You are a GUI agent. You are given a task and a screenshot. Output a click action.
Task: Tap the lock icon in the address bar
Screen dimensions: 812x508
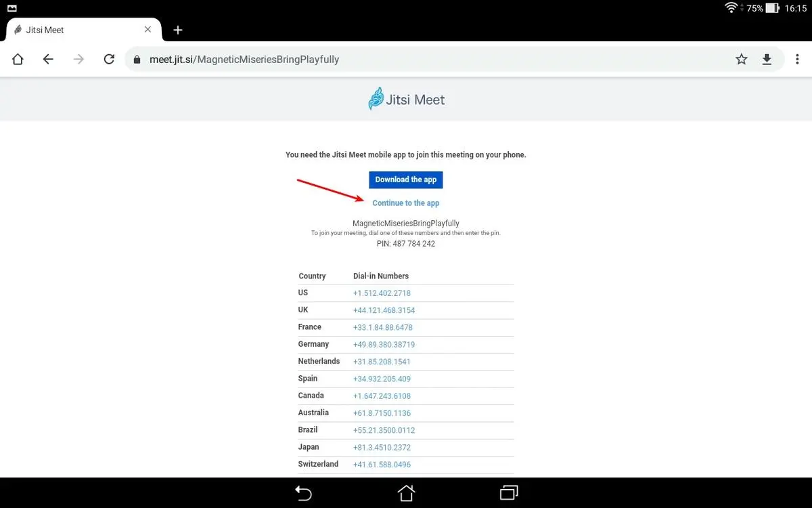tap(137, 59)
